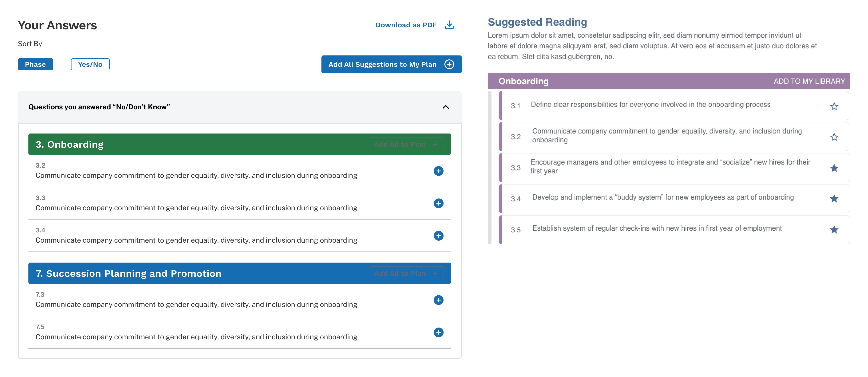868x377 pixels.
Task: Click circled plus in Add All Suggestions button
Action: coord(449,64)
